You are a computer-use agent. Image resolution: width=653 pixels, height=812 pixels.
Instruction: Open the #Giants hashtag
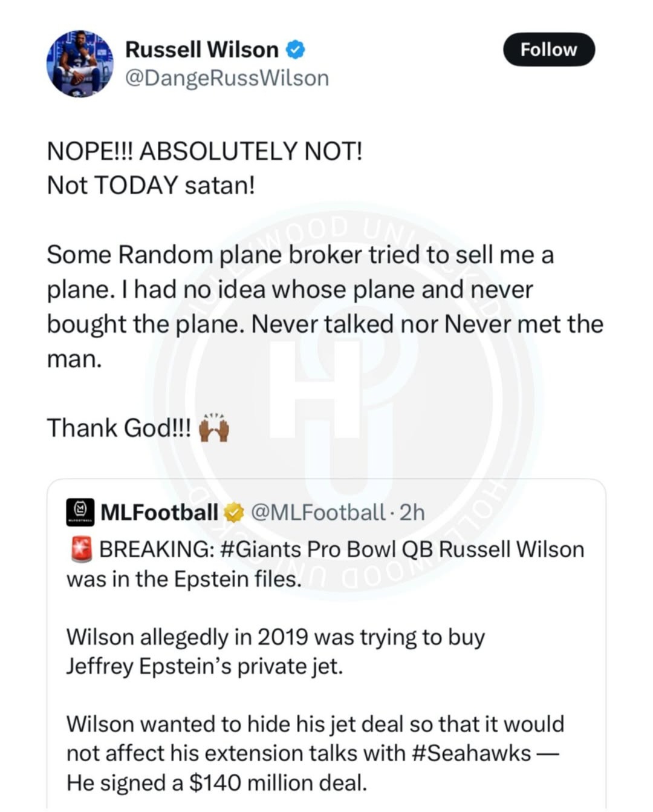pyautogui.click(x=261, y=549)
